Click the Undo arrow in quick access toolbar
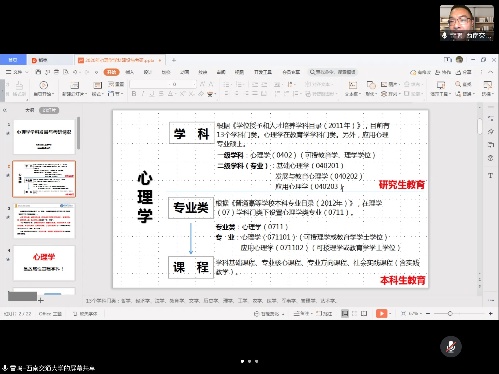This screenshot has height=374, width=499. click(x=75, y=72)
